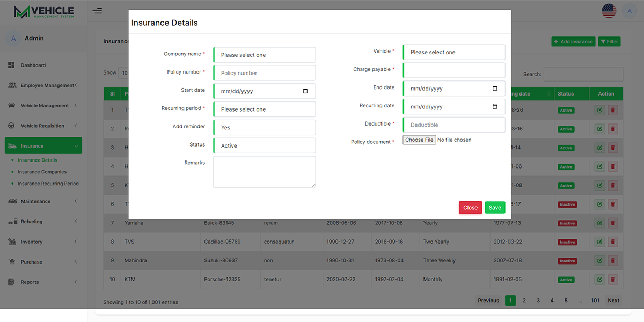Jump to page 101 in pagination
This screenshot has width=644, height=322.
(595, 301)
